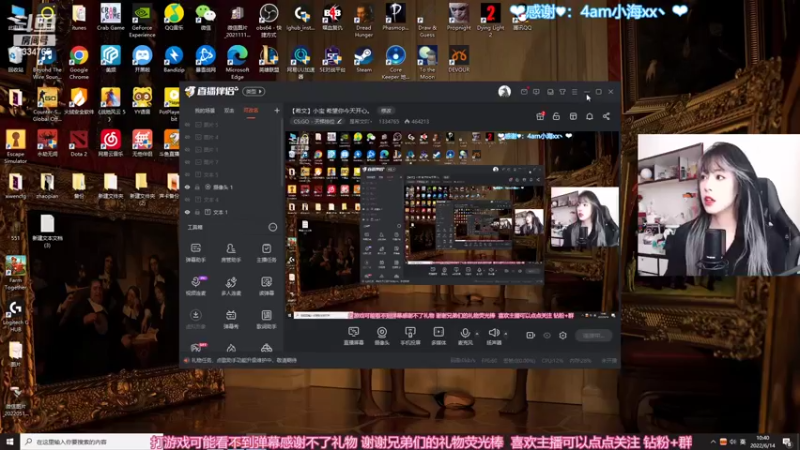Add a 直播屏幕 screen capture source

pyautogui.click(x=353, y=336)
